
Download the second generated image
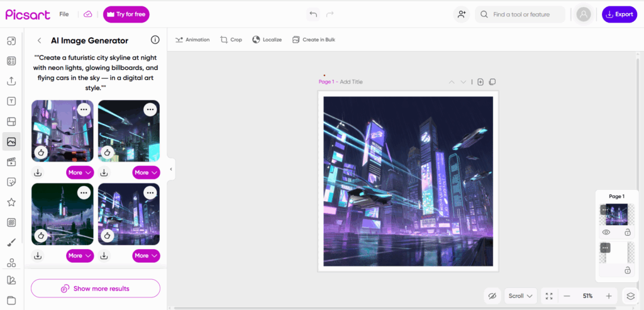pos(104,172)
